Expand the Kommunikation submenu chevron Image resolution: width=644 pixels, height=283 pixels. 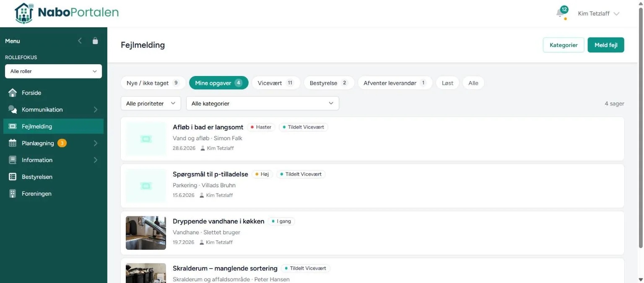[96, 110]
